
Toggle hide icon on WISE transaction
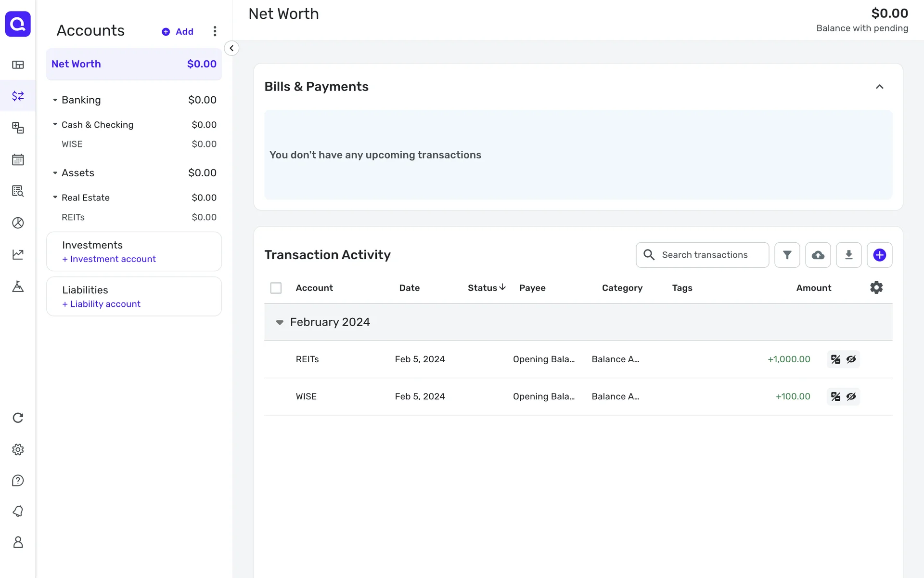851,396
